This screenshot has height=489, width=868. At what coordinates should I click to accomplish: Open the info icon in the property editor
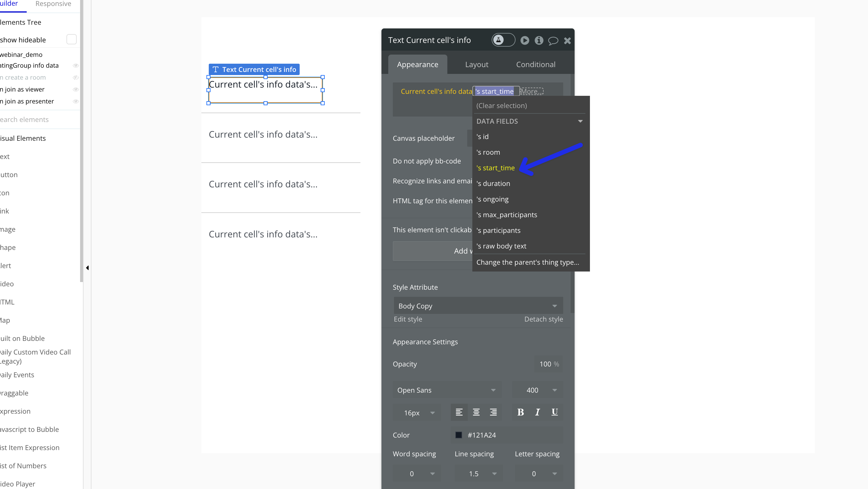point(539,40)
